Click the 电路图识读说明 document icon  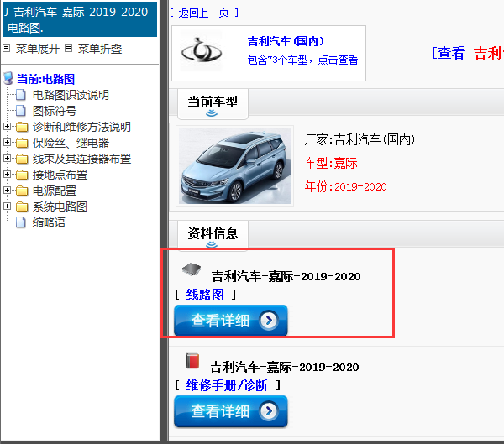pos(21,95)
